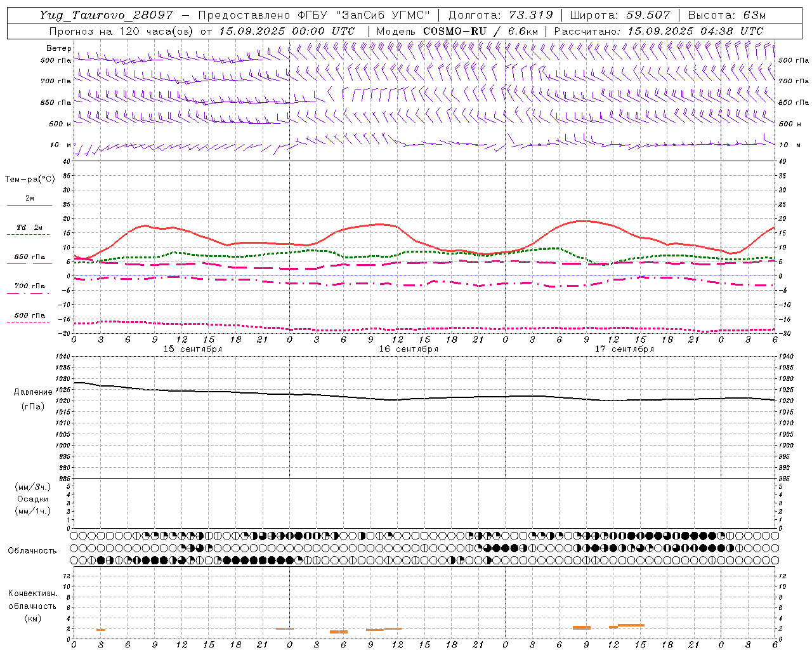Click the Конвективн. convective cloud label
Screen dimensions: 812x650
click(x=32, y=594)
